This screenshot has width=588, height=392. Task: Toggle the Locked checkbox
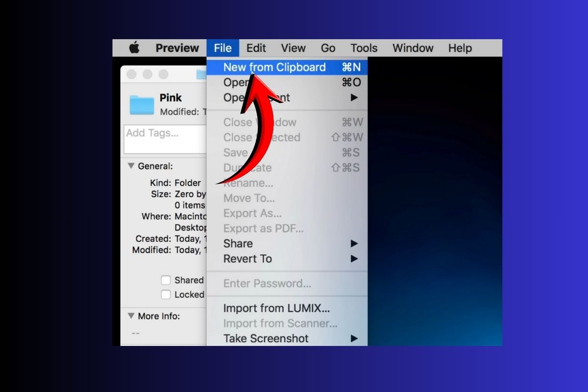coord(166,294)
